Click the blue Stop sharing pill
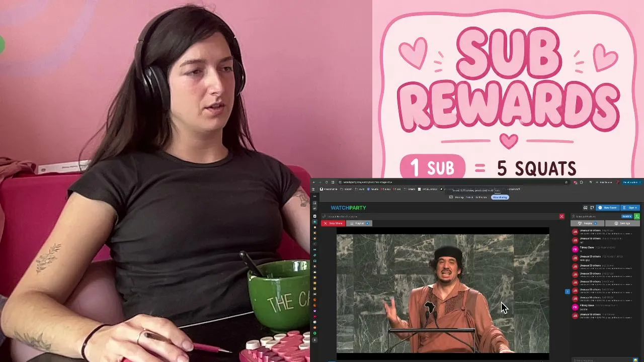The height and width of the screenshot is (362, 644). 500,197
